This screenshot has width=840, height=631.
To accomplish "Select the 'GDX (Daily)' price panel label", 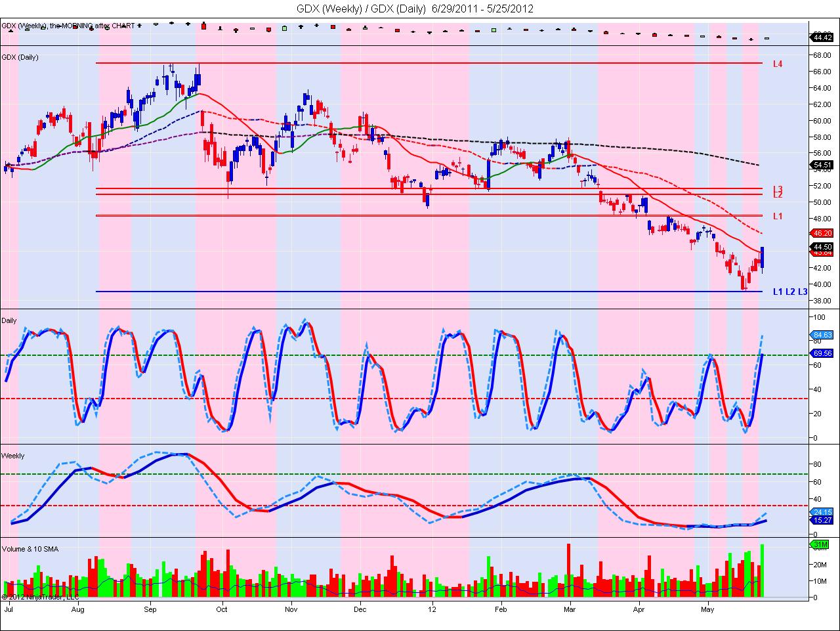I will [x=20, y=57].
